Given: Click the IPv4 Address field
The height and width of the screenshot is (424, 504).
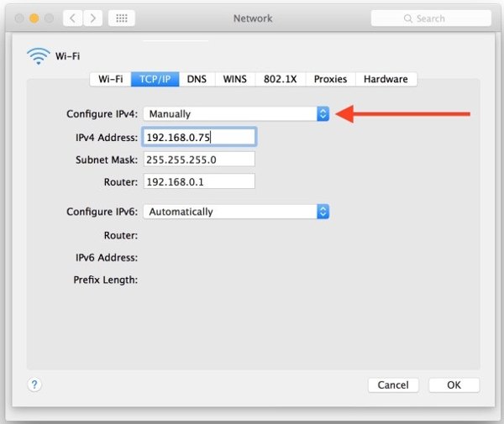Looking at the screenshot, I should [199, 137].
